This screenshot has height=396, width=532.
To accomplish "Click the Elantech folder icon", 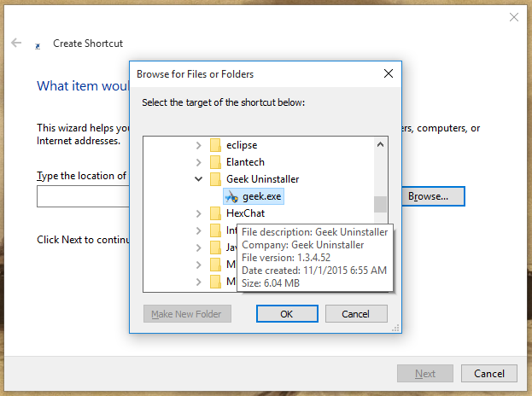I will click(215, 162).
